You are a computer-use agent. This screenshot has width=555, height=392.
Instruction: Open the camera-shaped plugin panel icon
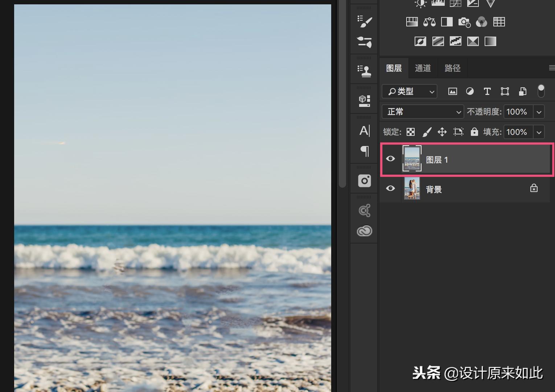tap(365, 180)
